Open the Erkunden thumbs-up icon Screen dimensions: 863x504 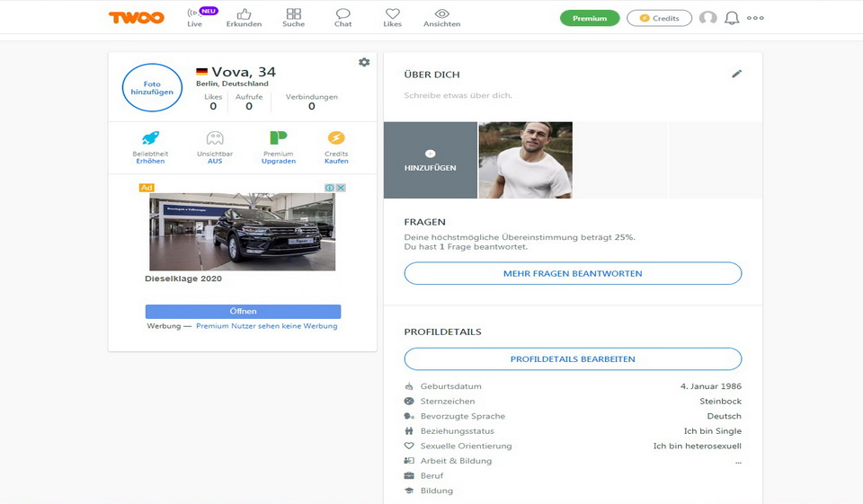[244, 17]
